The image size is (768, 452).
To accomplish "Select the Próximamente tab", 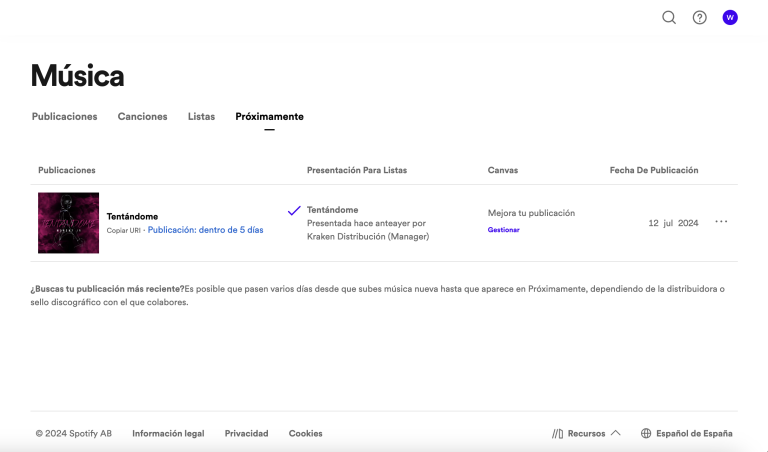I will pyautogui.click(x=269, y=116).
